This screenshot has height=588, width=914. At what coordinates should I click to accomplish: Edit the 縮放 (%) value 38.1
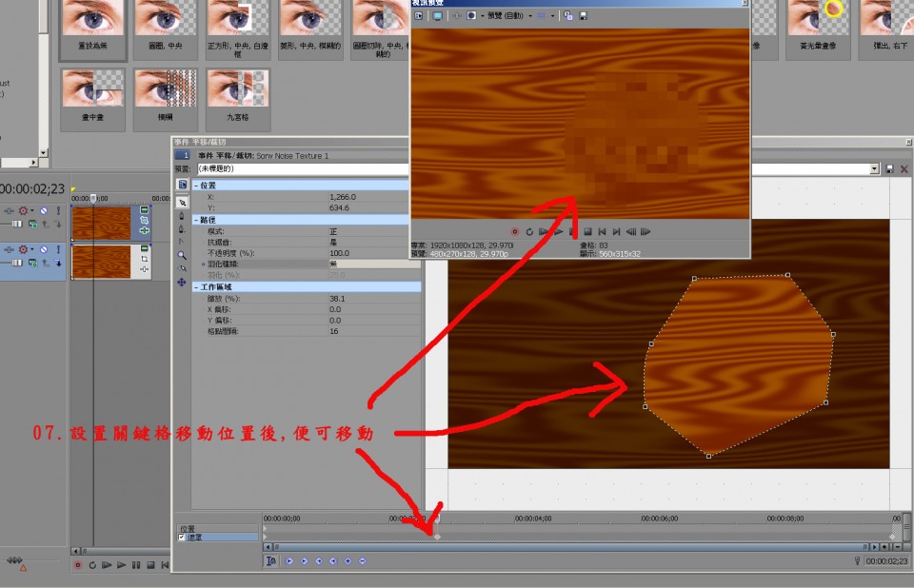coord(337,299)
